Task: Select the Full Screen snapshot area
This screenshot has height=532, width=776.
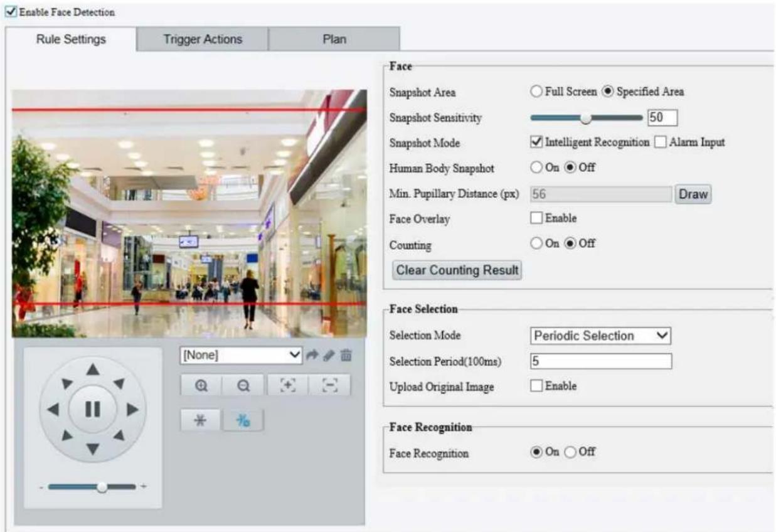Action: [x=536, y=92]
